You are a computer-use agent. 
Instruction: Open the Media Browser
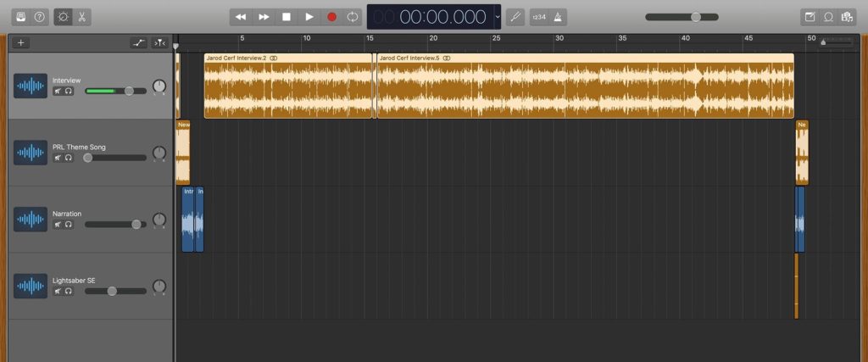click(847, 17)
